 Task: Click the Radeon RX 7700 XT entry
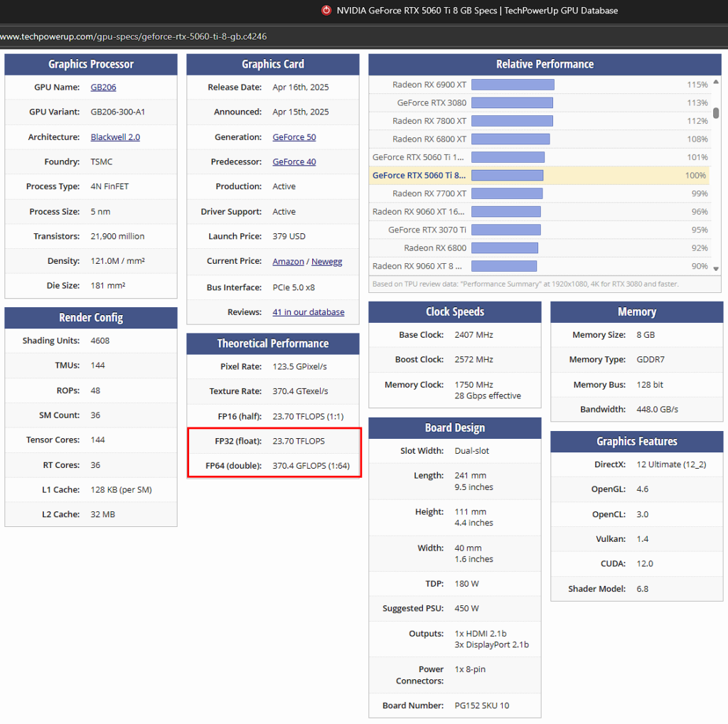pos(429,193)
